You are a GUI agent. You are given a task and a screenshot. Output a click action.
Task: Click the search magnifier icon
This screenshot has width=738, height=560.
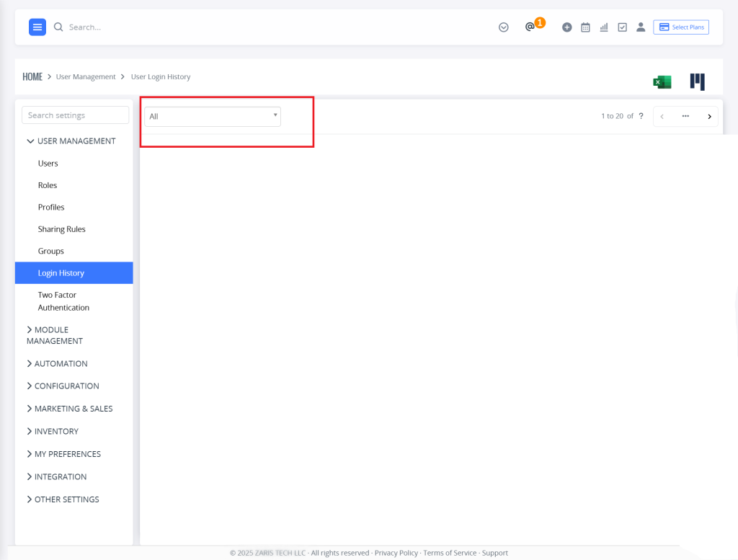(x=58, y=27)
